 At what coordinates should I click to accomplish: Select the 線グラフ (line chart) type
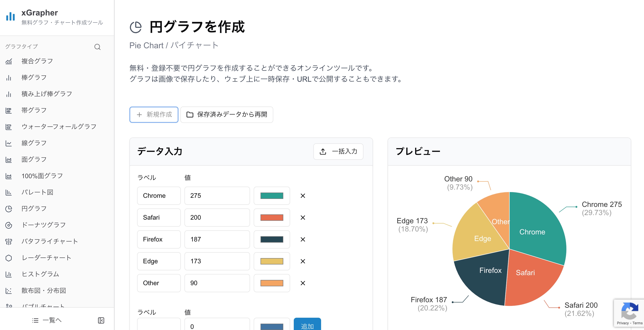pos(34,143)
